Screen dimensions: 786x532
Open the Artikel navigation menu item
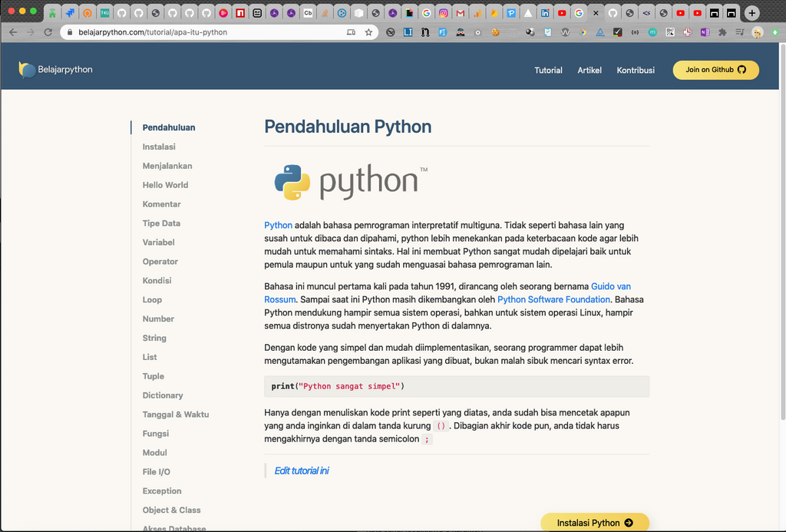[589, 70]
